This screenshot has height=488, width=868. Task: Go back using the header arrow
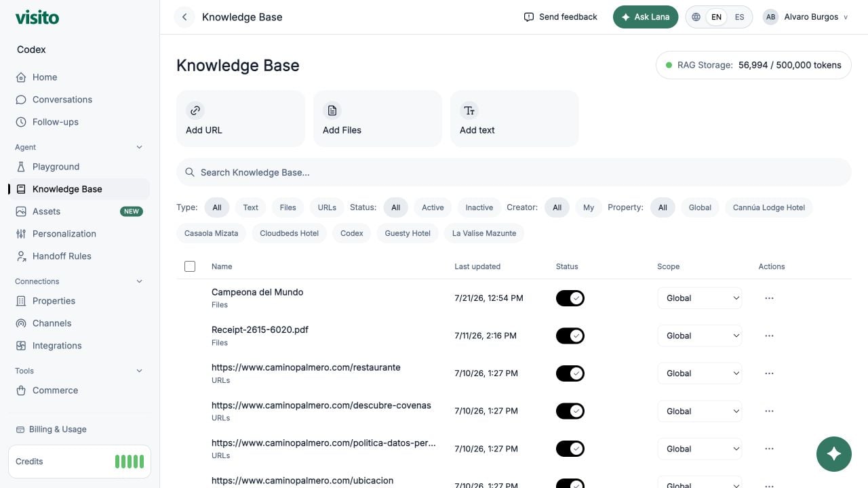point(184,17)
